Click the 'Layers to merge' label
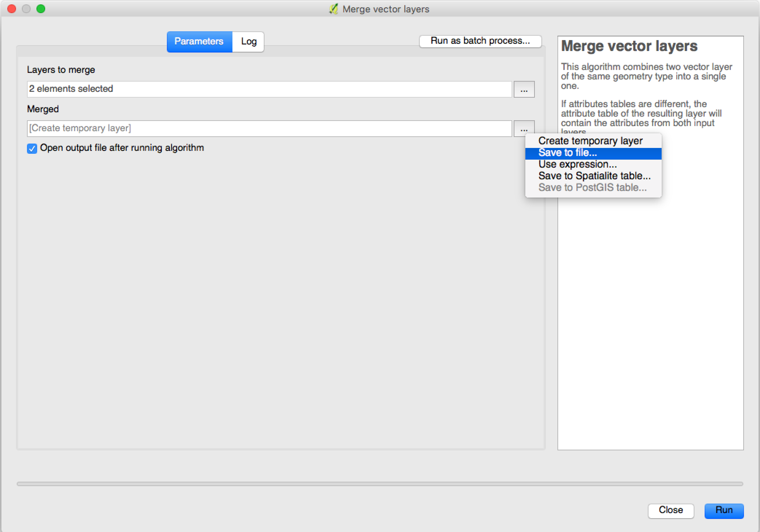The image size is (760, 532). point(61,70)
